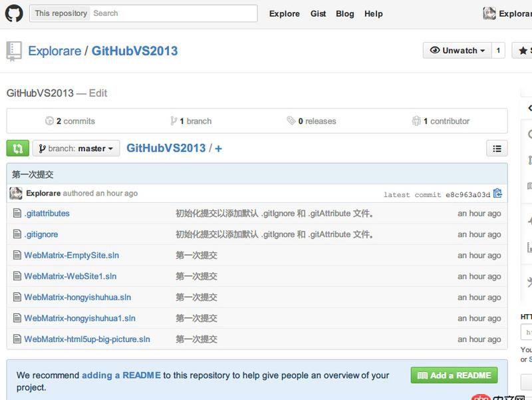
Task: Open commit message on the .gitattributes row
Action: [x=274, y=213]
